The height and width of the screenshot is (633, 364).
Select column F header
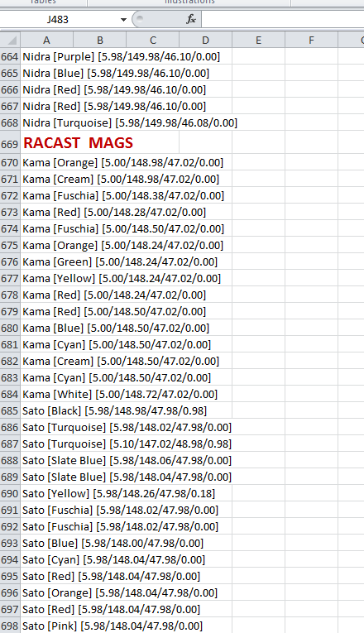pos(311,40)
